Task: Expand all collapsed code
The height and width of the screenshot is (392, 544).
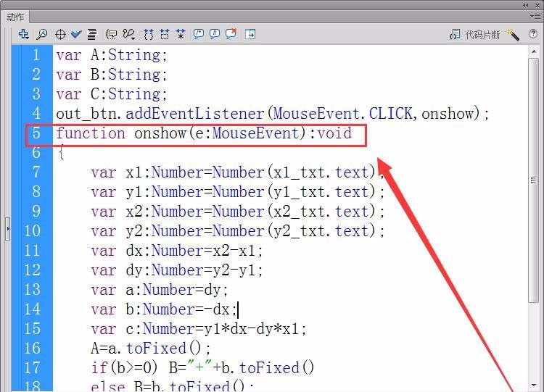Action: pos(181,34)
